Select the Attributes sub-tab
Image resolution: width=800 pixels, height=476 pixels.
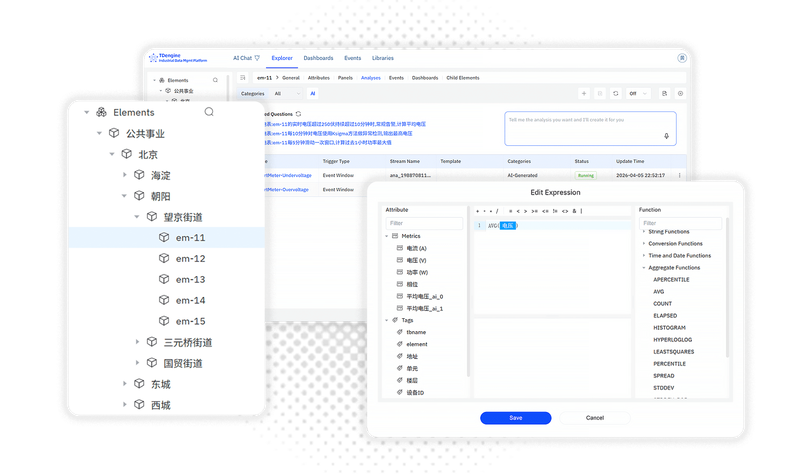[319, 78]
